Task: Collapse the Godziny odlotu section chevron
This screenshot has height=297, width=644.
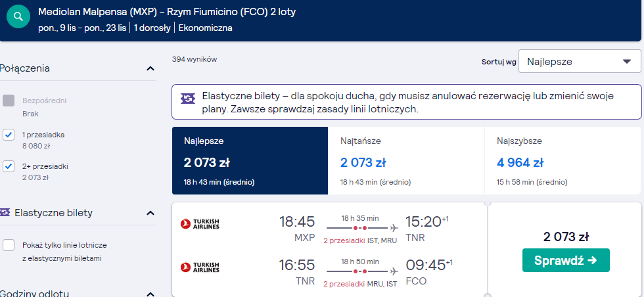Action: pos(150,294)
